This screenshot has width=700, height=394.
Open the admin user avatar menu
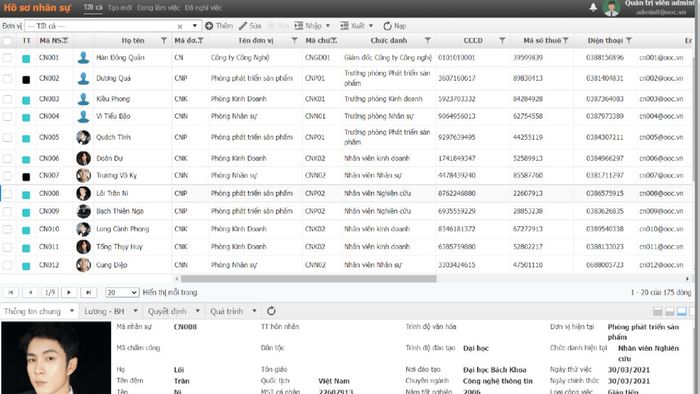coord(611,8)
